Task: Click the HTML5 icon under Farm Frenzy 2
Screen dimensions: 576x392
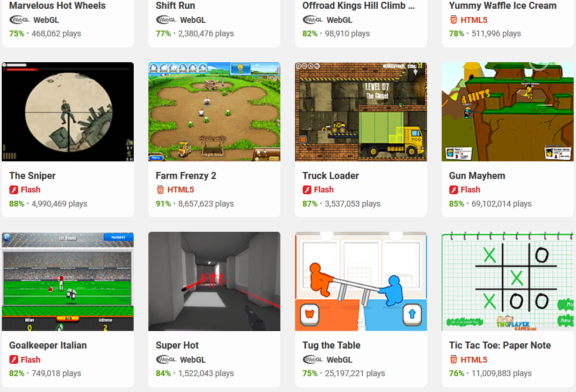Action: [x=160, y=190]
